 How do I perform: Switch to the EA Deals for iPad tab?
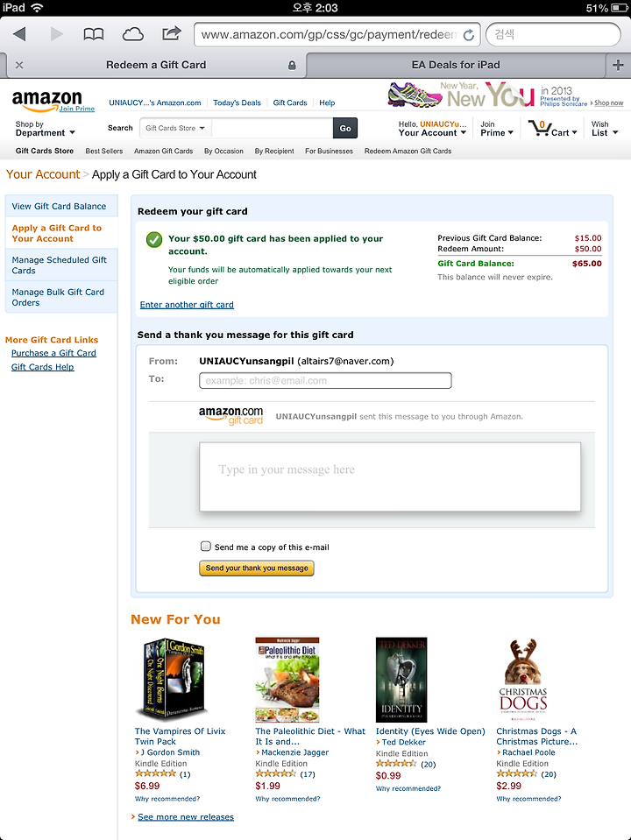(456, 66)
